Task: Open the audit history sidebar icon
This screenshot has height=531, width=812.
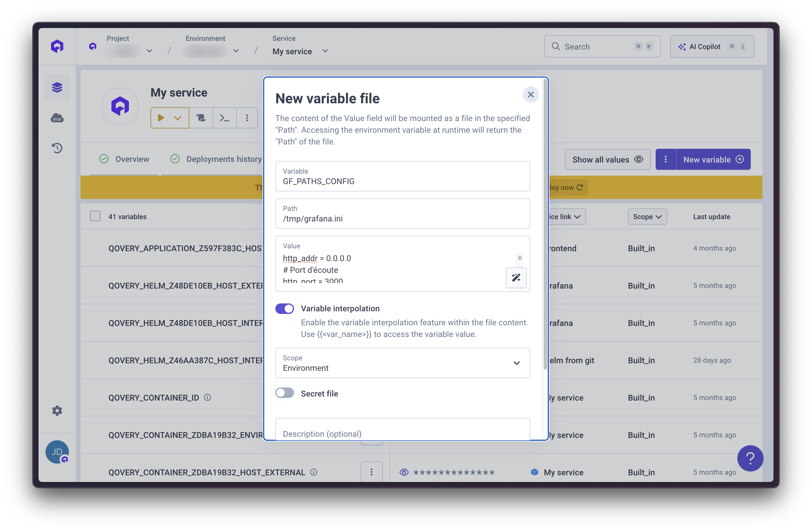Action: click(x=57, y=148)
